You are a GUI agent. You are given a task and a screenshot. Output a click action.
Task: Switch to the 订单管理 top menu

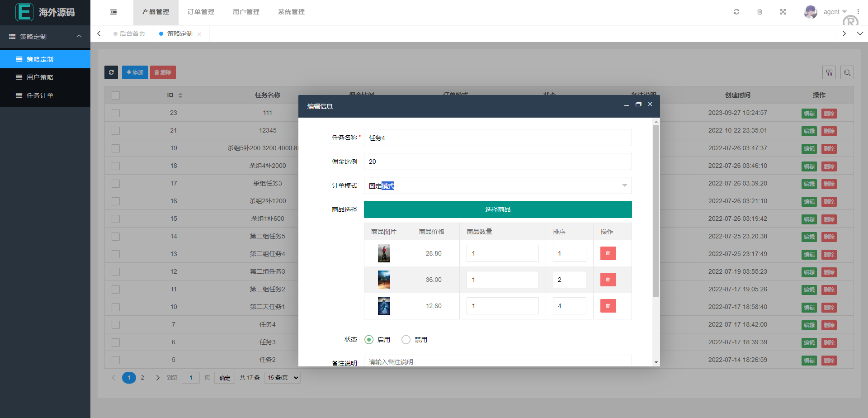[x=201, y=12]
